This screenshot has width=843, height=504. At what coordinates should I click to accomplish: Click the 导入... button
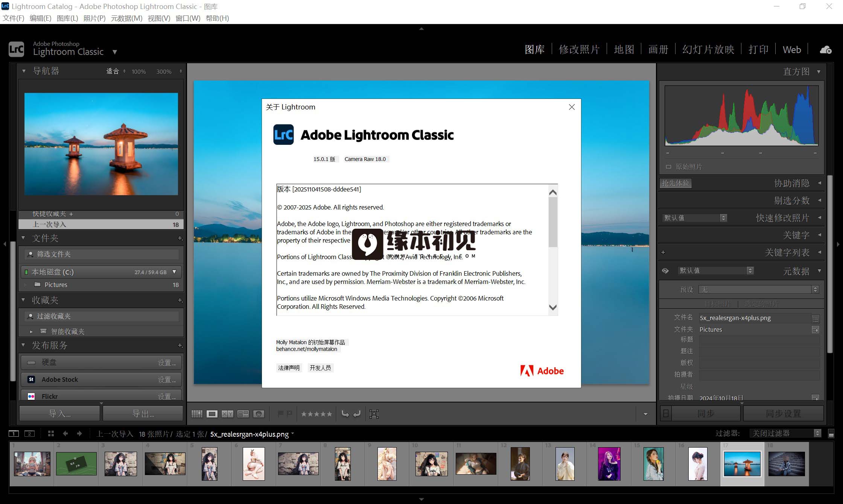[x=59, y=414]
